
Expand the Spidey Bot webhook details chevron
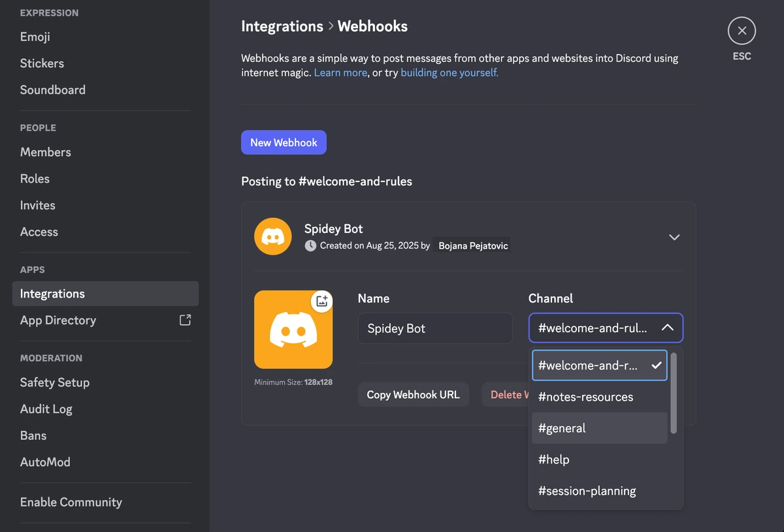674,237
